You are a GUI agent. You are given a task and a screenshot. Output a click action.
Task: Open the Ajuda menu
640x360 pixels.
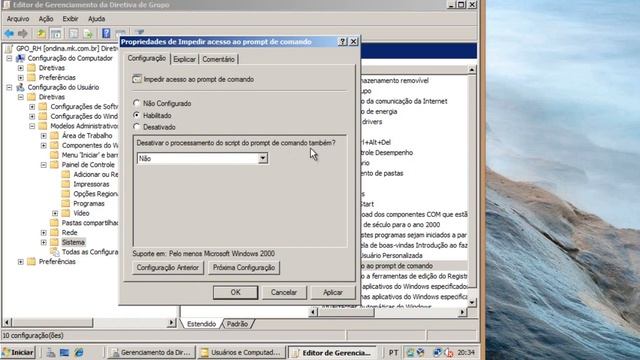[97, 19]
